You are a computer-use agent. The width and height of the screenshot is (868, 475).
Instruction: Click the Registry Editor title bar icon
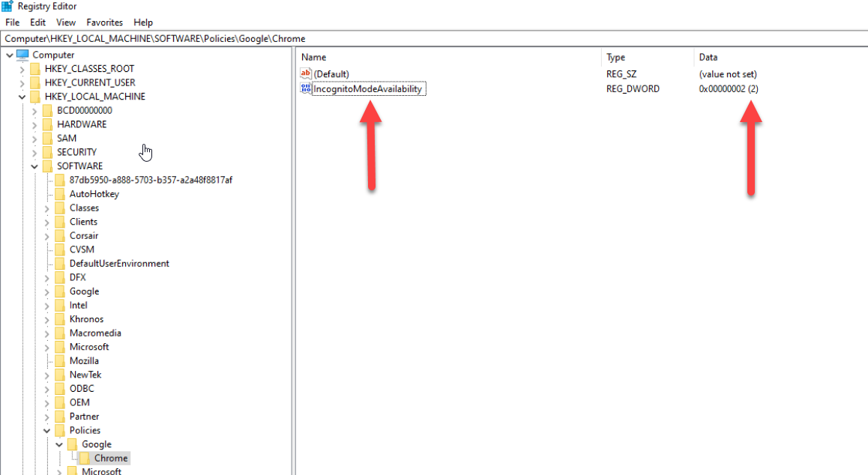[7, 6]
